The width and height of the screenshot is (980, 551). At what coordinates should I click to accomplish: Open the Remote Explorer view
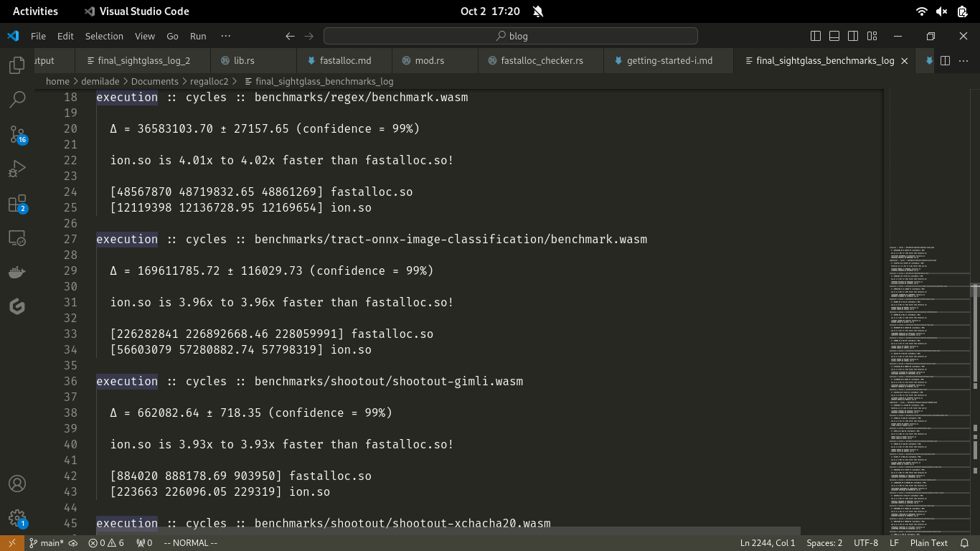(x=17, y=238)
